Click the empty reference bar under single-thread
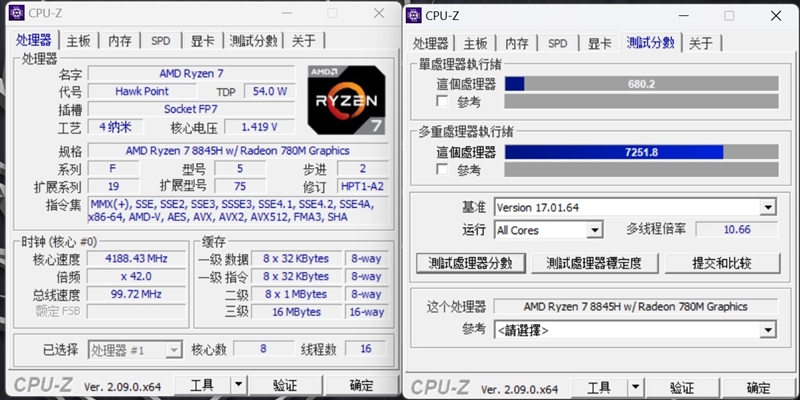 (641, 101)
